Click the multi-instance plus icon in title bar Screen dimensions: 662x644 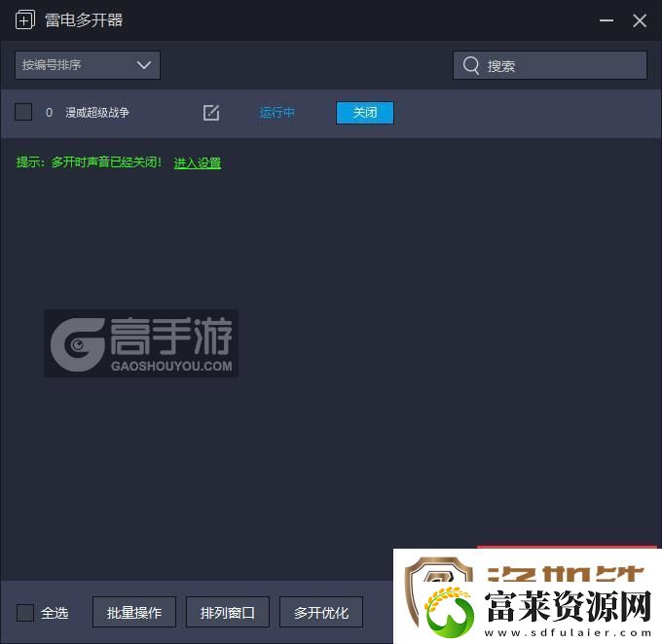click(x=25, y=20)
